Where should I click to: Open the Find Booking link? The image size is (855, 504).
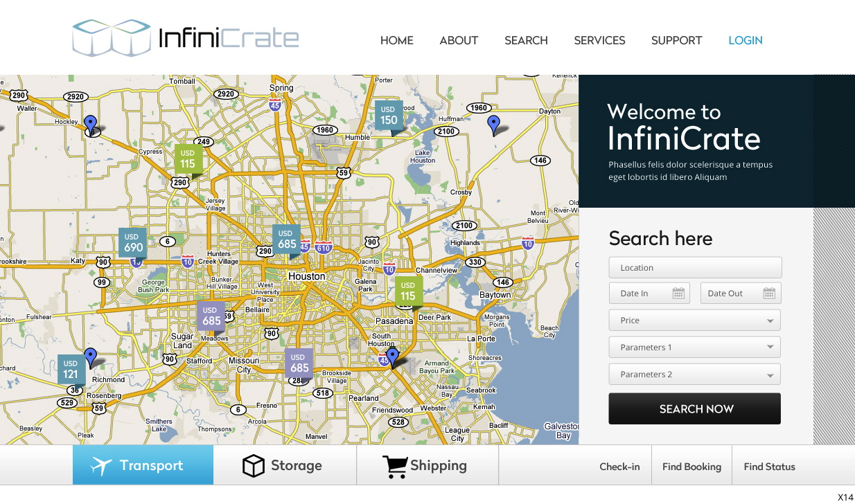point(691,467)
